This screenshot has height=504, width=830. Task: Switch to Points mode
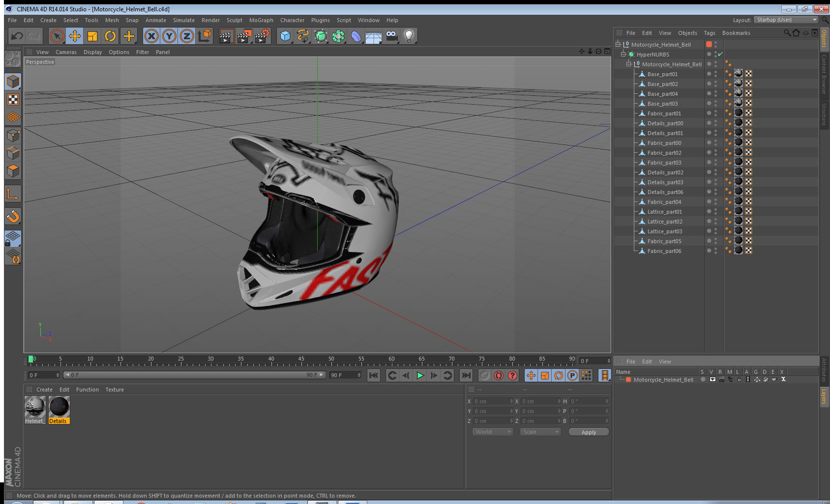coord(13,136)
